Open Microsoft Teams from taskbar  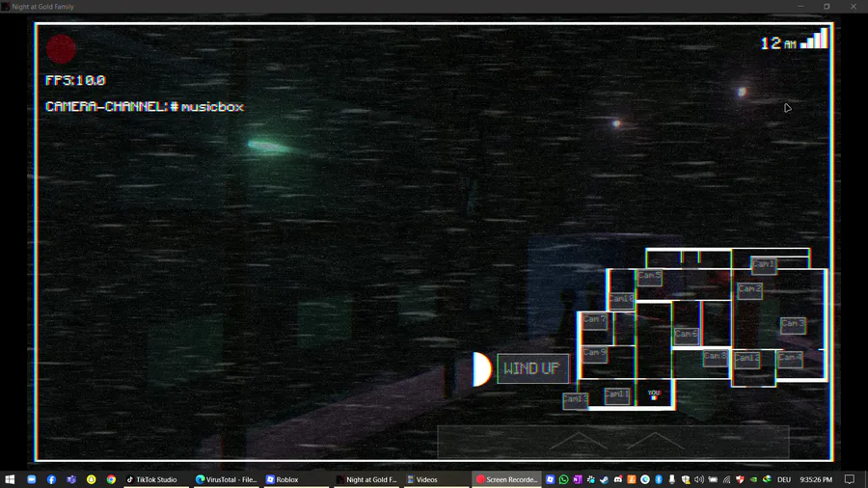click(x=71, y=479)
